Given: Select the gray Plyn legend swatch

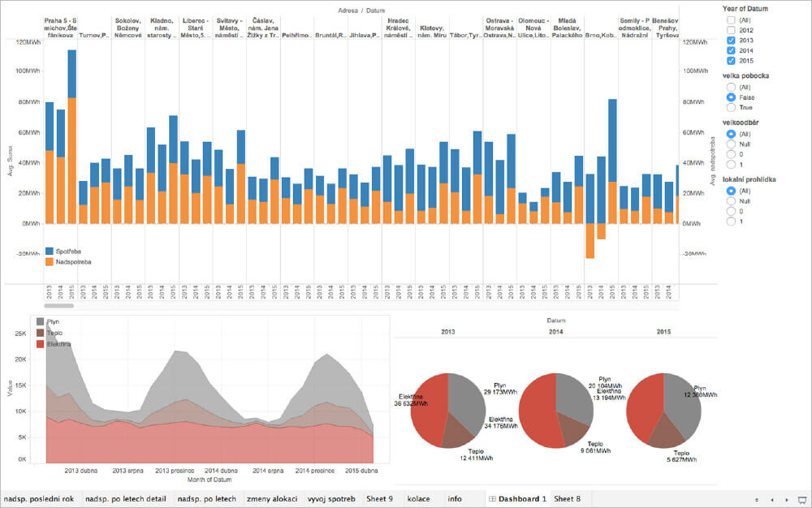Looking at the screenshot, I should (x=41, y=322).
